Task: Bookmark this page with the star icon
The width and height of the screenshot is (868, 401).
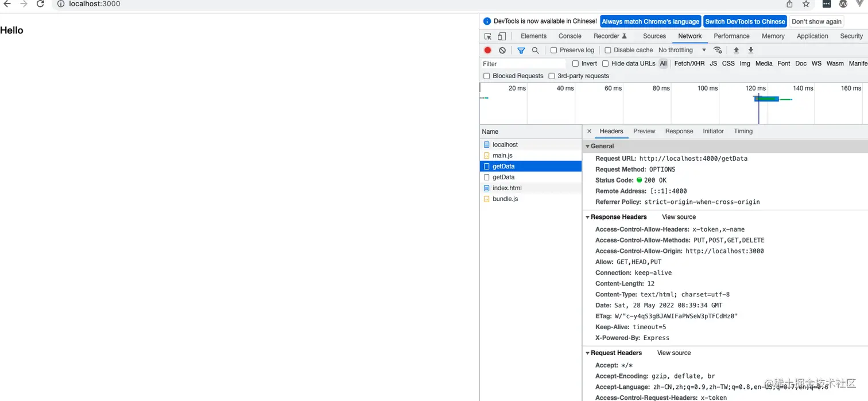Action: (806, 4)
